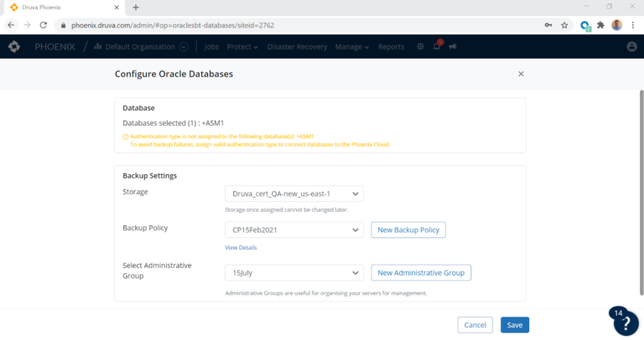Open the notifications bell icon

coord(437,47)
